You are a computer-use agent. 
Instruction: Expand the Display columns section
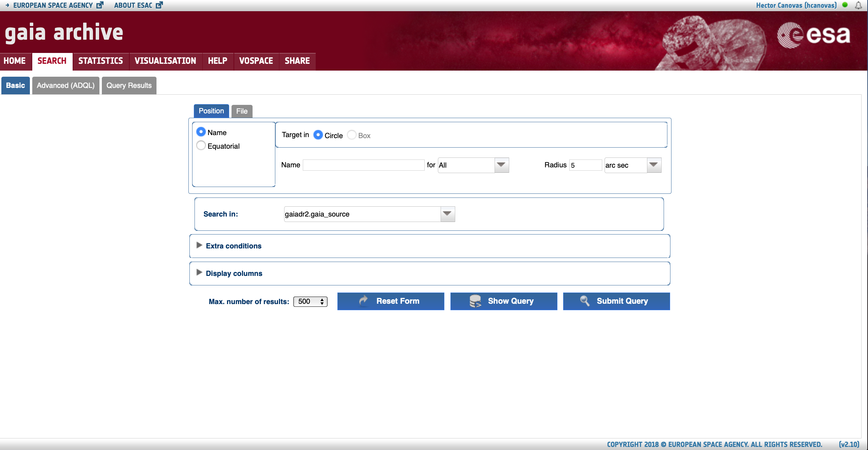199,273
